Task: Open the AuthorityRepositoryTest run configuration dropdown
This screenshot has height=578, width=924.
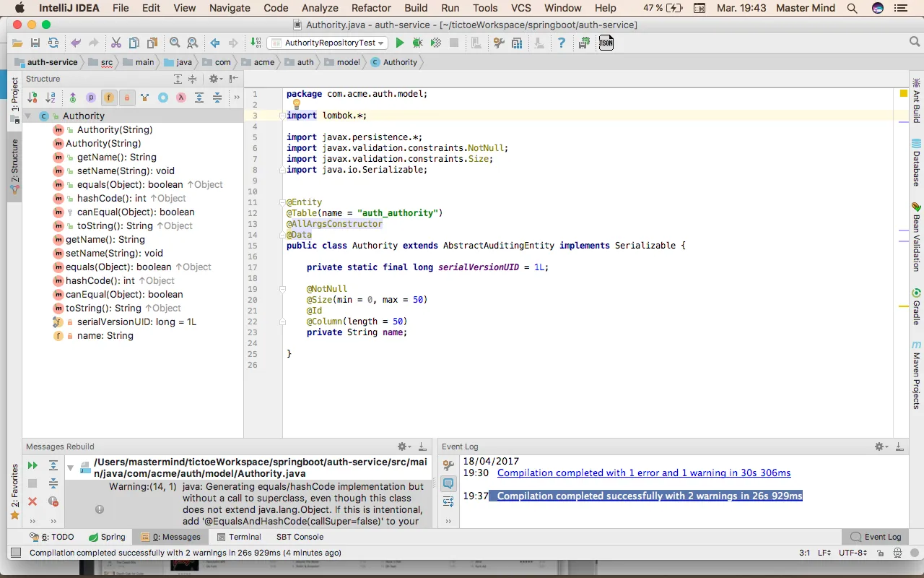Action: pos(327,43)
